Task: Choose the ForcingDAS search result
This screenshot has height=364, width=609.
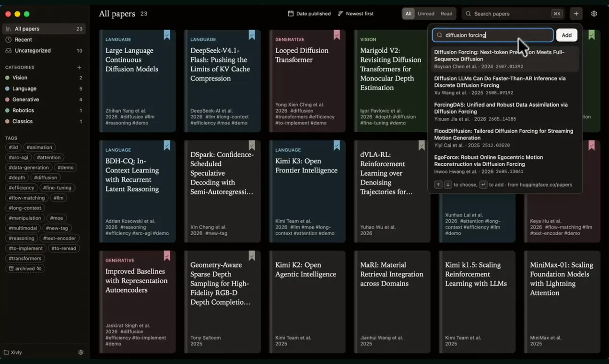Action: [505, 112]
